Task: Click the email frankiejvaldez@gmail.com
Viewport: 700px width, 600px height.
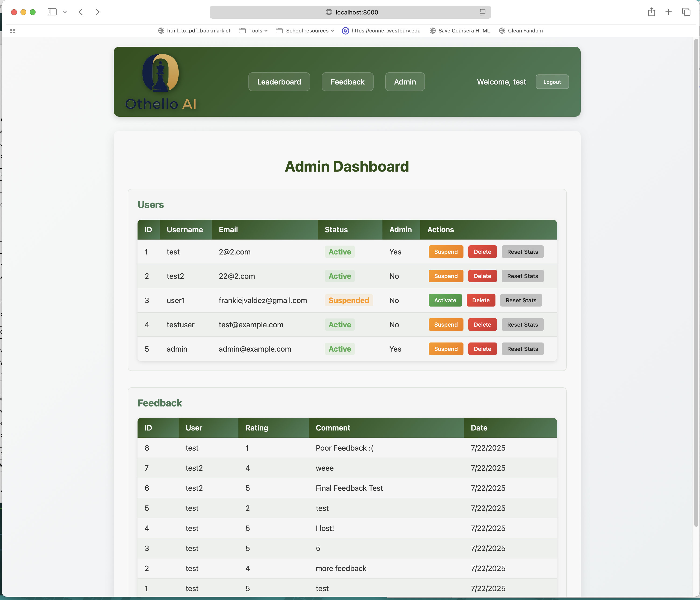Action: 262,300
